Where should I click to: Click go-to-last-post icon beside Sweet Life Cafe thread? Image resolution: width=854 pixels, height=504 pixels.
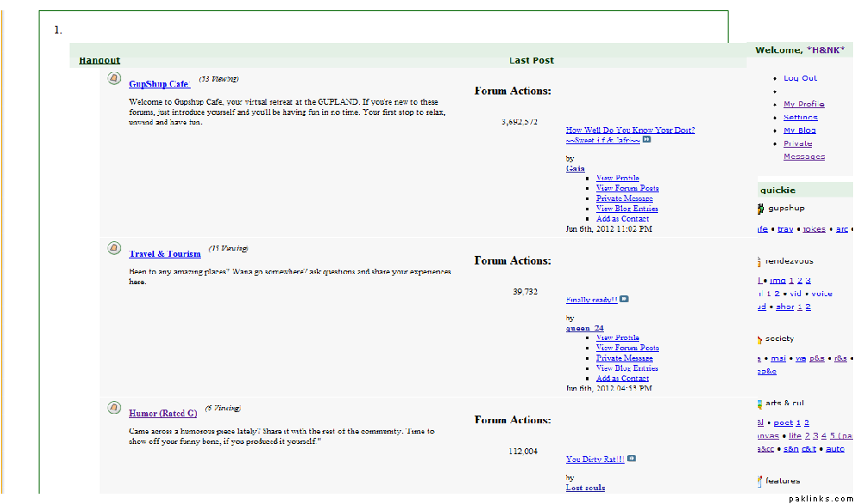coord(647,139)
